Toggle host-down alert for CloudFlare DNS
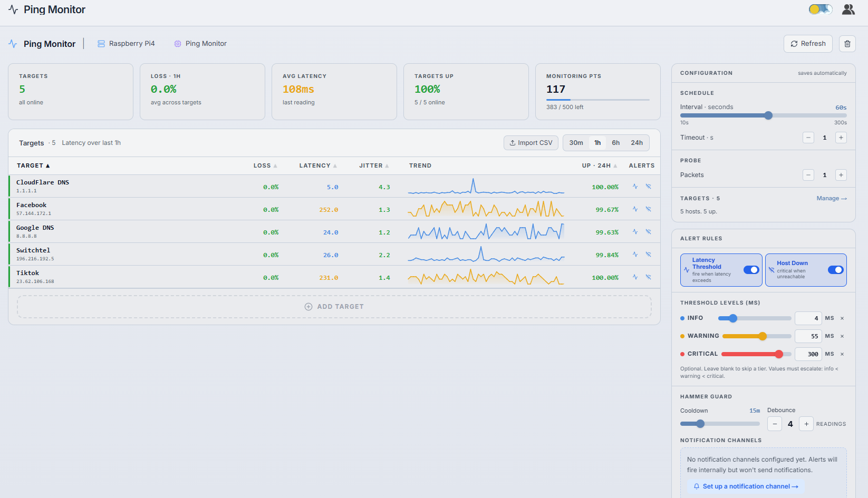This screenshot has width=868, height=498. 649,187
